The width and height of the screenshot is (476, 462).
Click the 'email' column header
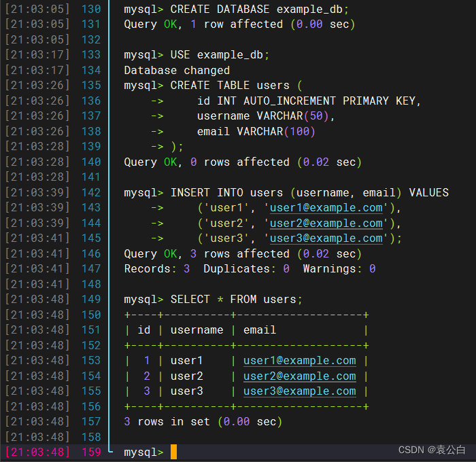coord(260,330)
